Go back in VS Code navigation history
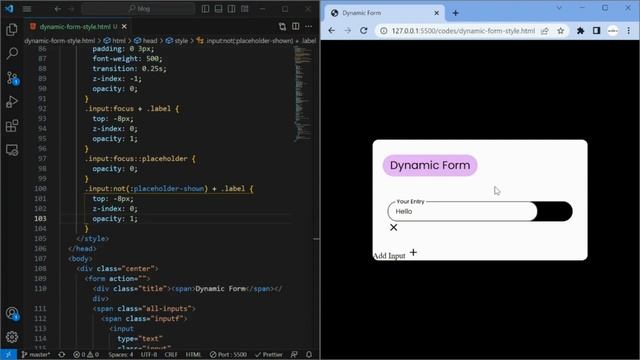Viewport: 640px width, 360px height. (58, 9)
